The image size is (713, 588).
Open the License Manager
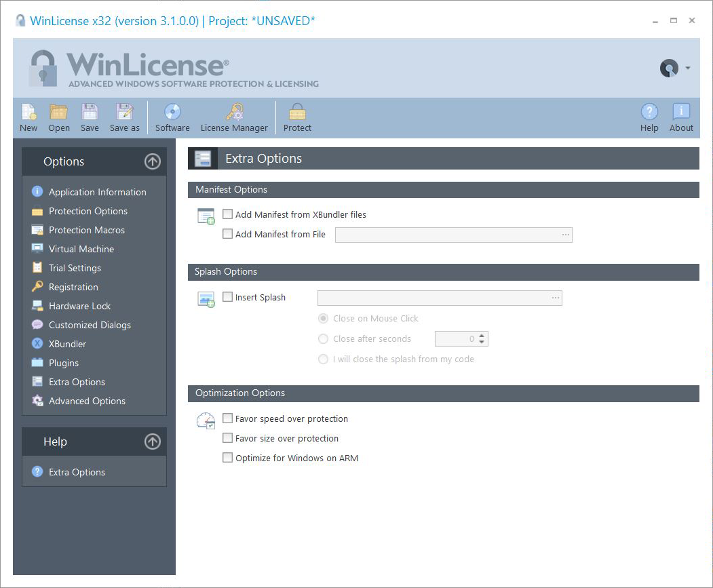(235, 112)
